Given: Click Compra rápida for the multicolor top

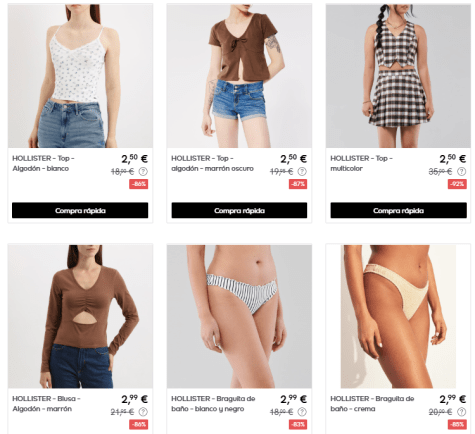Looking at the screenshot, I should pyautogui.click(x=398, y=210).
